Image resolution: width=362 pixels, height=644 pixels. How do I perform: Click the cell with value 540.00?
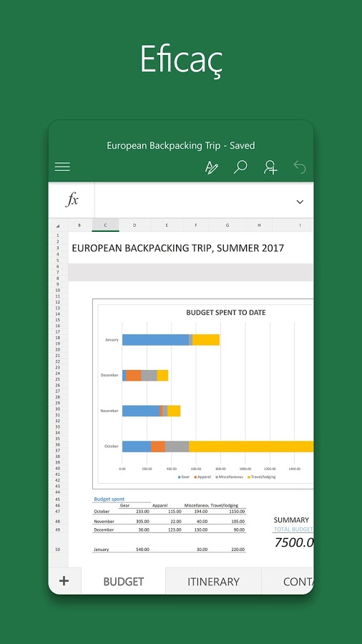[x=142, y=550]
